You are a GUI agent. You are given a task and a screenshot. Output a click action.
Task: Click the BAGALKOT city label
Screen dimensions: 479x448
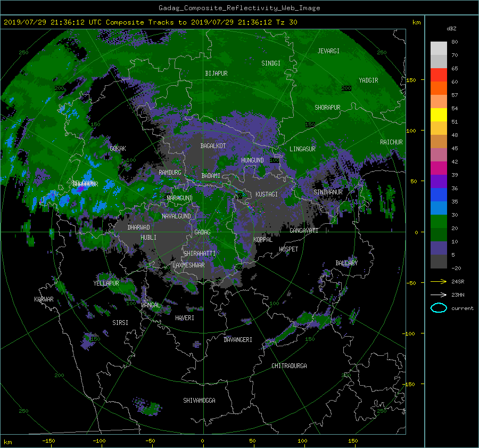click(213, 146)
